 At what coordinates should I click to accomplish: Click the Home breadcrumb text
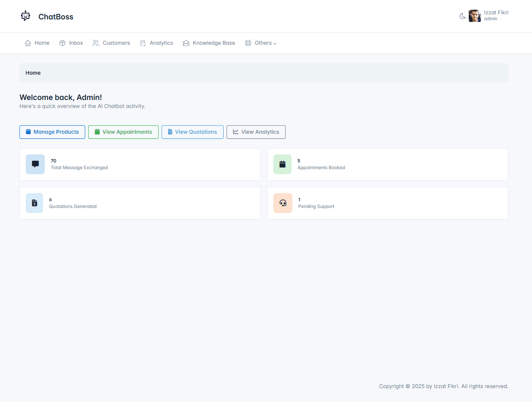tap(33, 73)
